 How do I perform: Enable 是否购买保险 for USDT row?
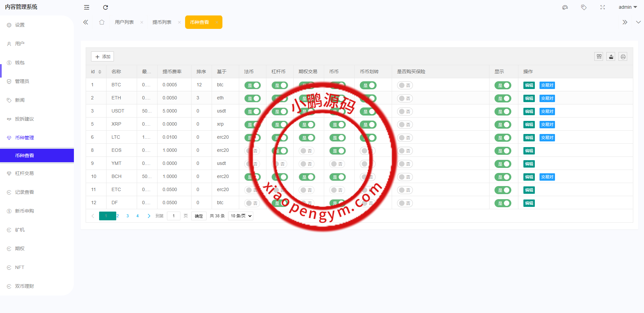(x=405, y=111)
